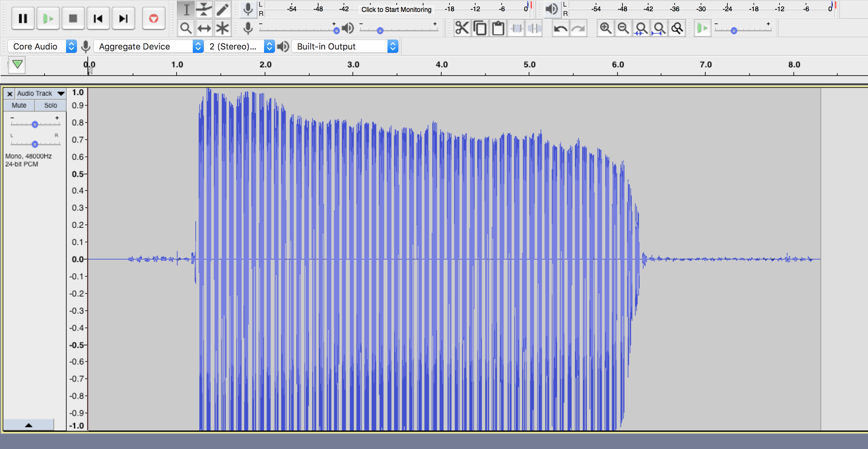The height and width of the screenshot is (449, 868).
Task: Open the 2 (Stereo) channels dropdown
Action: click(240, 47)
